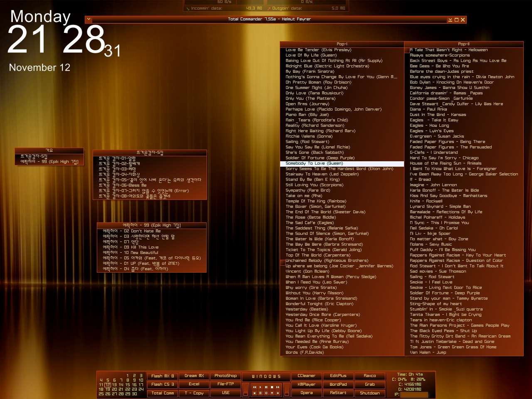532x399 pixels.
Task: Select Imagine - John Lennon in Pop-II
Action: click(x=464, y=185)
